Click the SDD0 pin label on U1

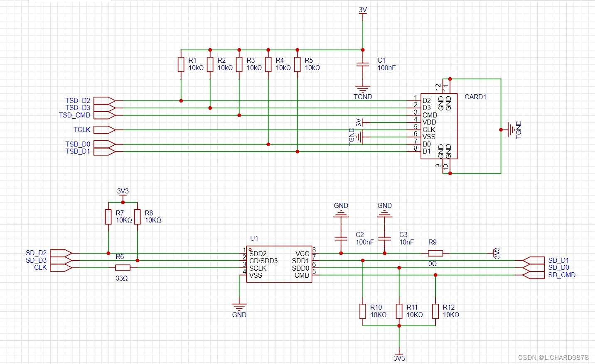tap(300, 268)
